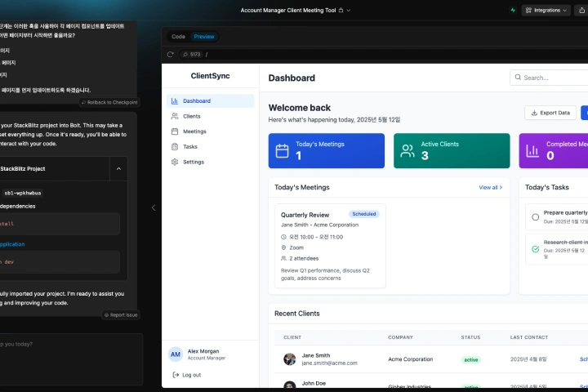Click the Tasks clipboard icon in sidebar

click(x=175, y=147)
